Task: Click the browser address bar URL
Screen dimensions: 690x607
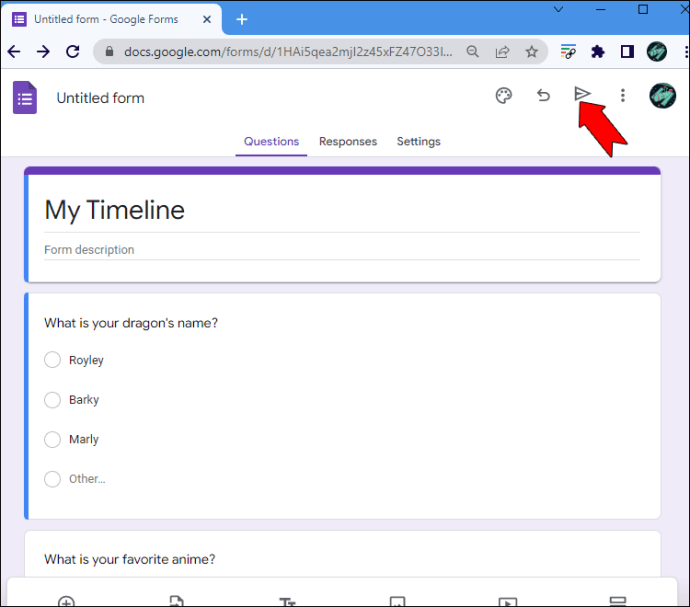Action: (x=288, y=52)
